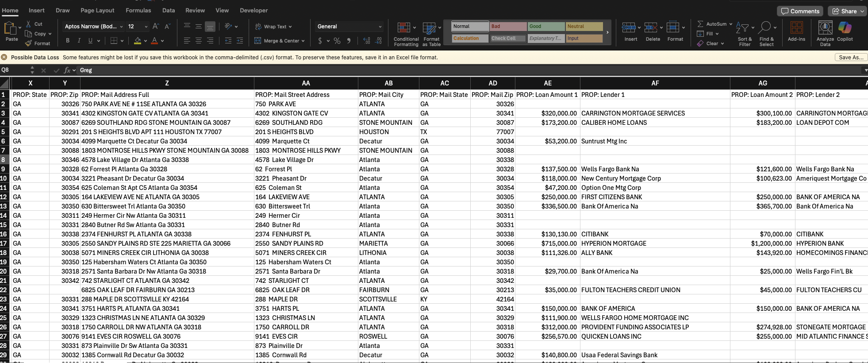Apply comma style number format
The width and height of the screenshot is (868, 363).
click(x=349, y=41)
